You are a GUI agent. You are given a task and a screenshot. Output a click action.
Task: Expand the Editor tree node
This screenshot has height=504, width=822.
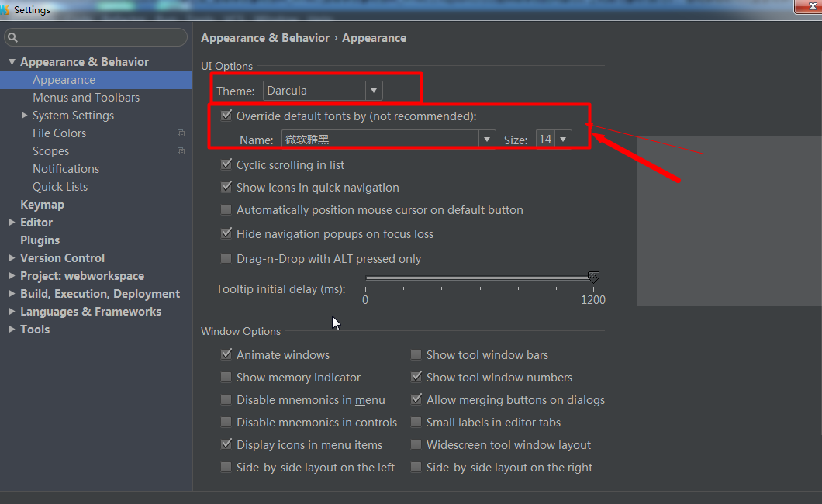12,222
